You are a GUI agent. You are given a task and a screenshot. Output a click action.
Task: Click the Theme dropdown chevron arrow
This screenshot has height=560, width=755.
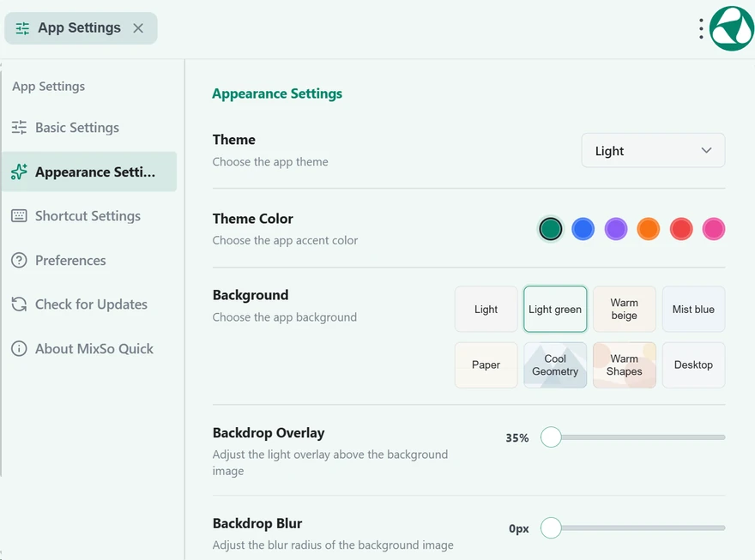click(x=706, y=151)
